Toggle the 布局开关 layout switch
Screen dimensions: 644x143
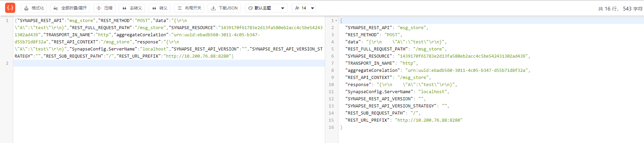(x=189, y=8)
